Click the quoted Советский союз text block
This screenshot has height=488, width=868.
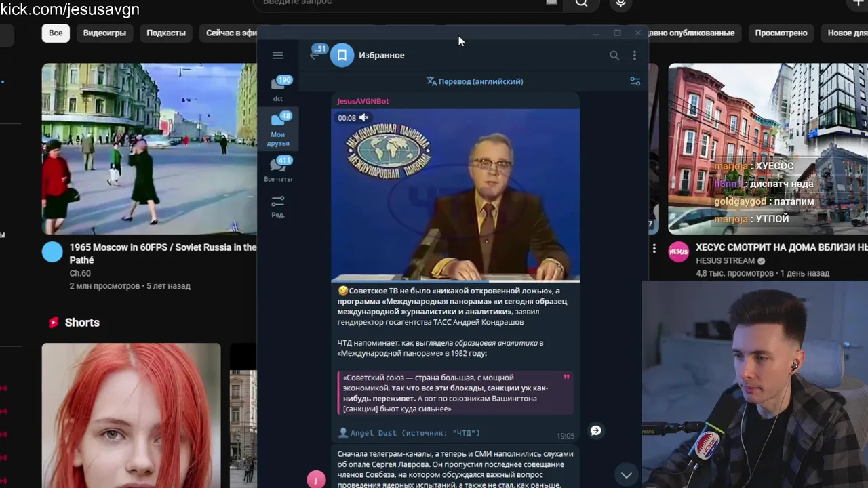pos(455,393)
